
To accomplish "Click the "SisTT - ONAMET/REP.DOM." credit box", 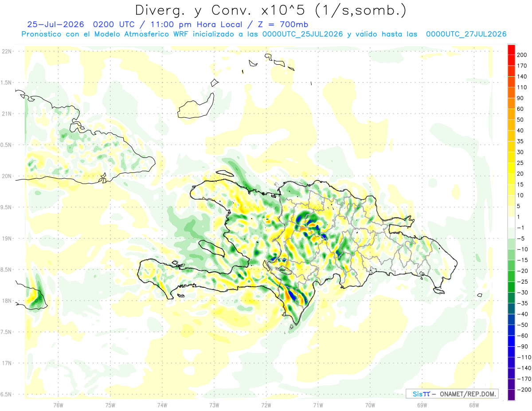I will point(452,394).
